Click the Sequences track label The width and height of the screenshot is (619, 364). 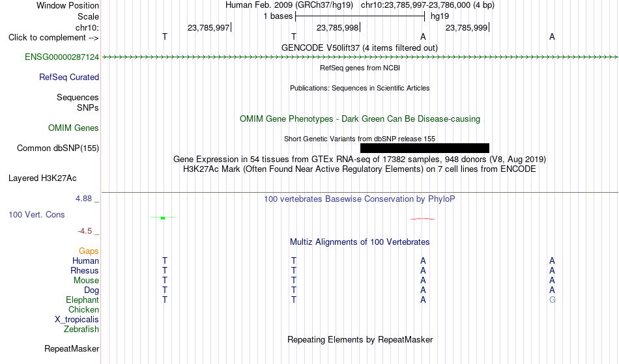point(78,98)
